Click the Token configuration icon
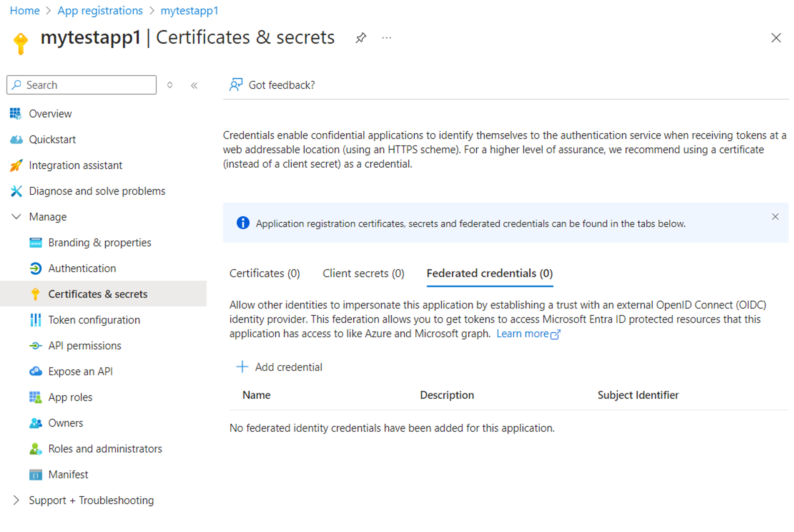Image resolution: width=794 pixels, height=532 pixels. pyautogui.click(x=33, y=319)
